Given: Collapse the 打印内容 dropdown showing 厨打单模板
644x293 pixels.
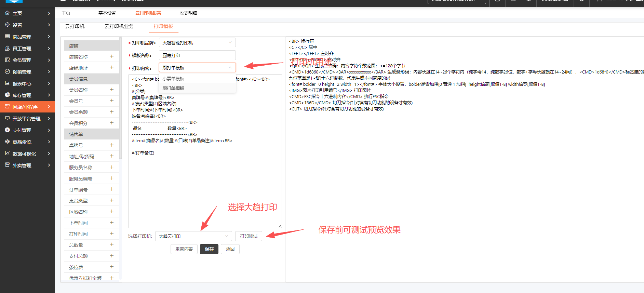Looking at the screenshot, I should pyautogui.click(x=197, y=68).
